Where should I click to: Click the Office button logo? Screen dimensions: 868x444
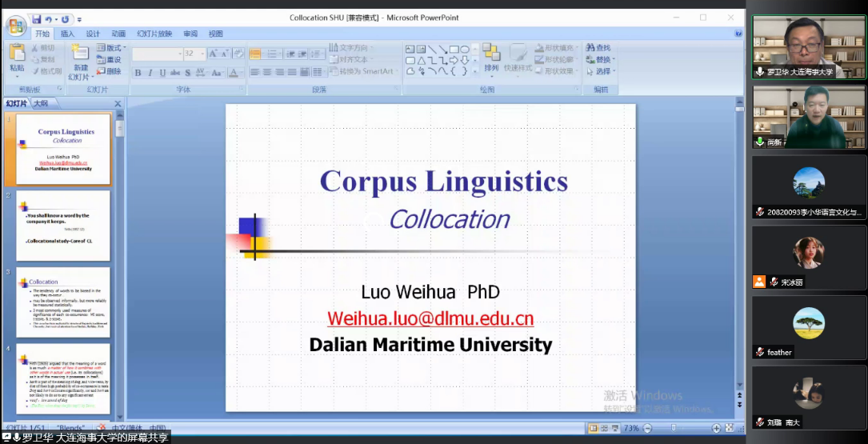tap(15, 25)
